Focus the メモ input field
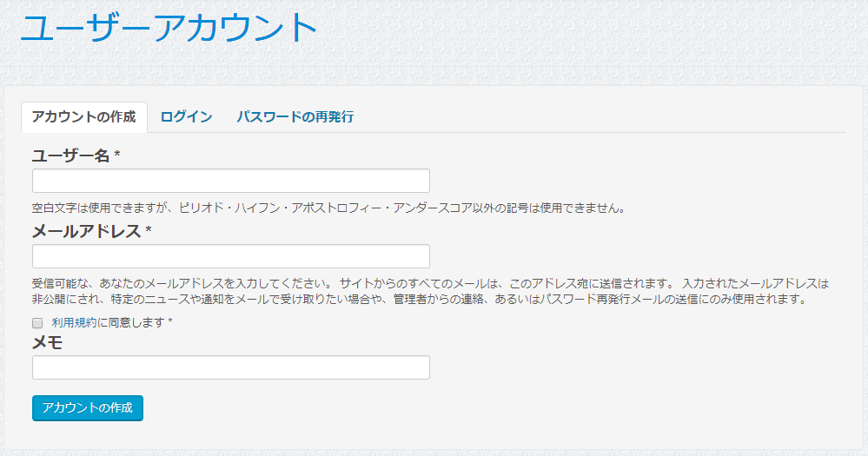Image resolution: width=868 pixels, height=456 pixels. tap(231, 367)
